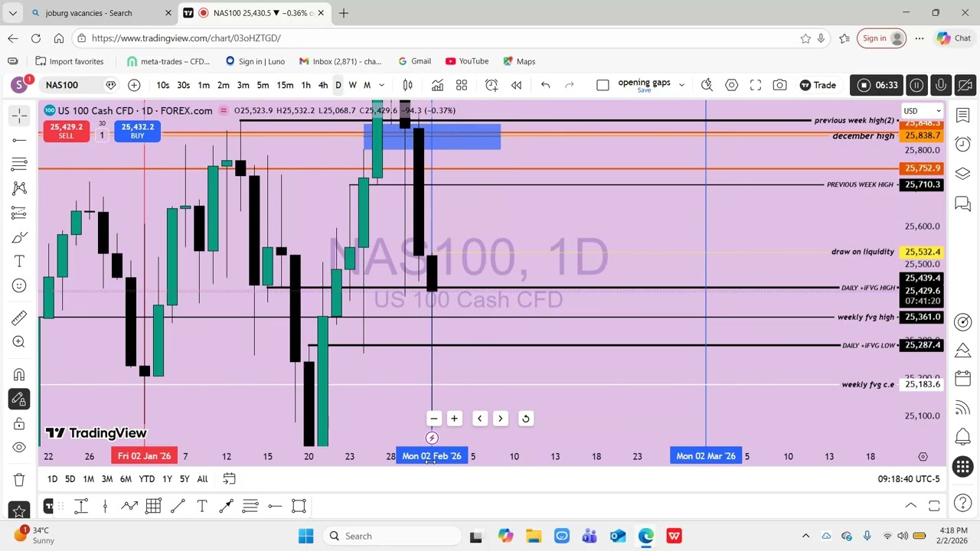The image size is (980, 551).
Task: Select the layout setup square icon
Action: click(x=603, y=85)
